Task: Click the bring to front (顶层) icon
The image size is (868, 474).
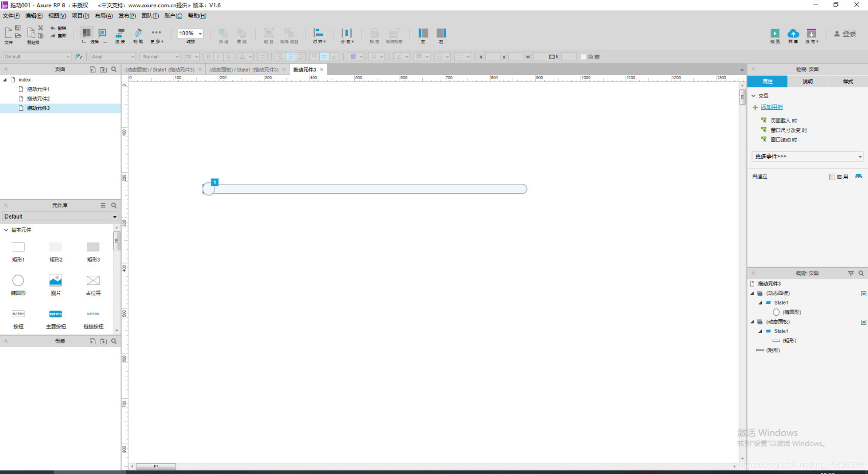Action: coord(223,33)
